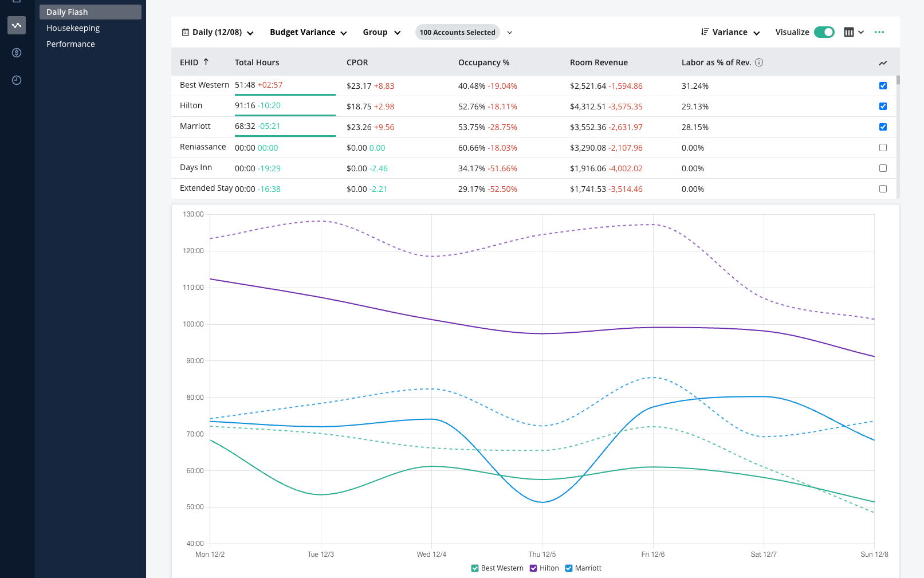Turn off the Visualize toggle
The width and height of the screenshot is (924, 578).
tap(824, 32)
